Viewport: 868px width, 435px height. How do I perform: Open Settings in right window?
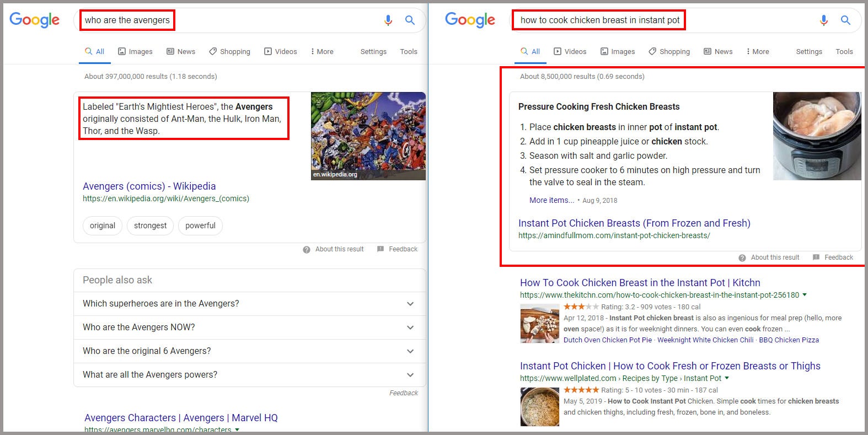tap(809, 51)
